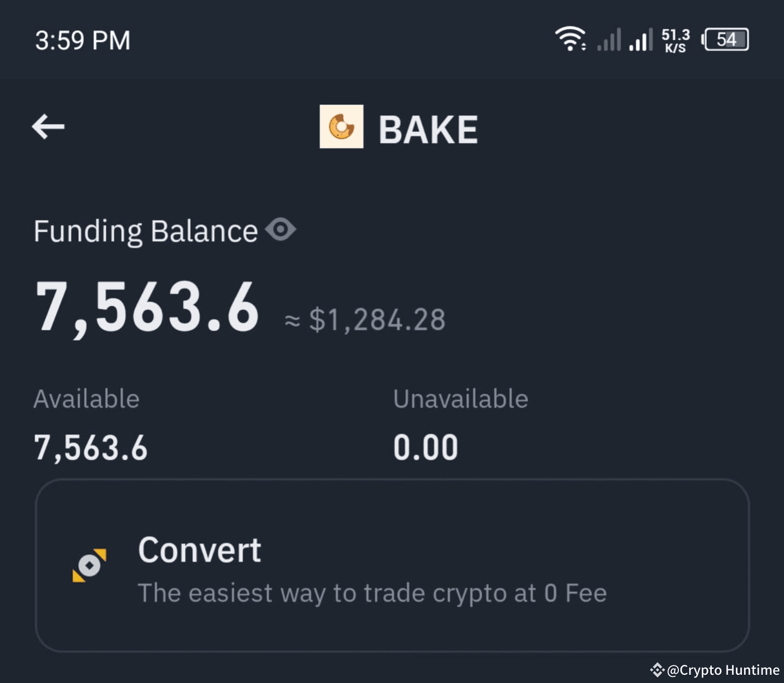Select the Convert icon with yellow arrows

click(89, 564)
